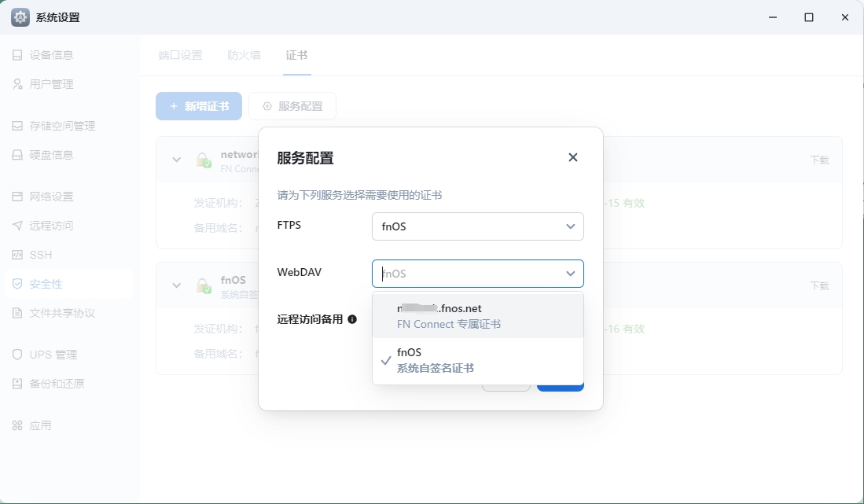Image resolution: width=864 pixels, height=504 pixels.
Task: Click the 远程访问备用 label
Action: tap(310, 319)
